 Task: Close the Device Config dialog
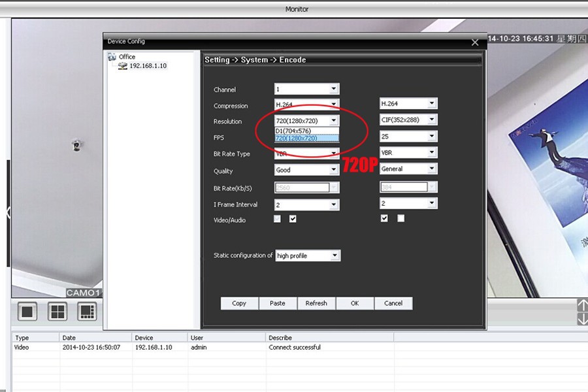click(x=475, y=42)
